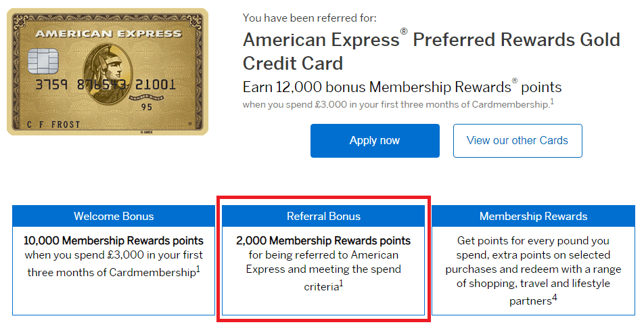Click the 10,000 Membership Rewards points text
644x331 pixels.
tap(114, 240)
